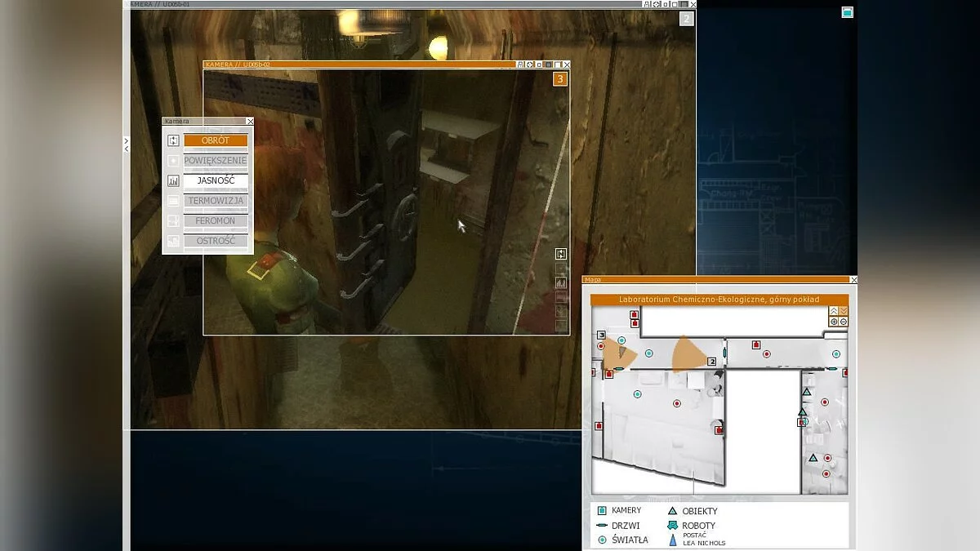
Task: Click first lock icon in the camera 2 title bar
Action: tap(648, 4)
